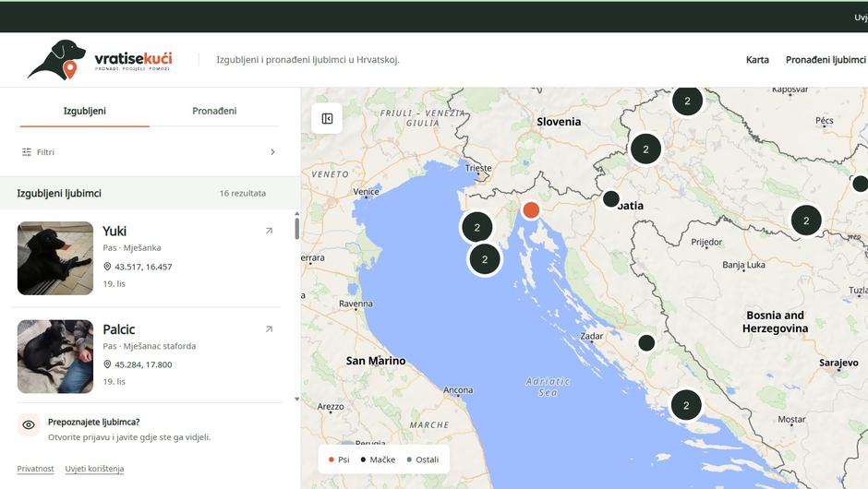Open the cluster of 2 near Split coast
The width and height of the screenshot is (868, 489).
pyautogui.click(x=686, y=405)
